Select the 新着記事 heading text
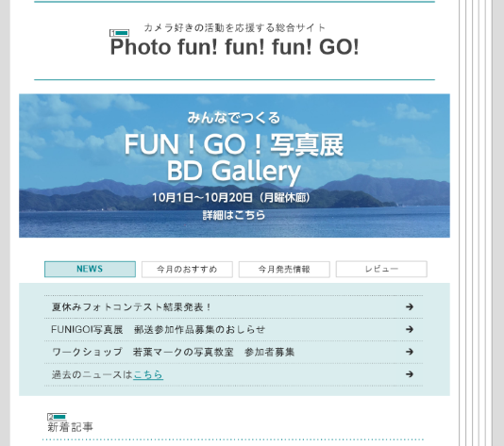This screenshot has height=446, width=504. [x=71, y=427]
